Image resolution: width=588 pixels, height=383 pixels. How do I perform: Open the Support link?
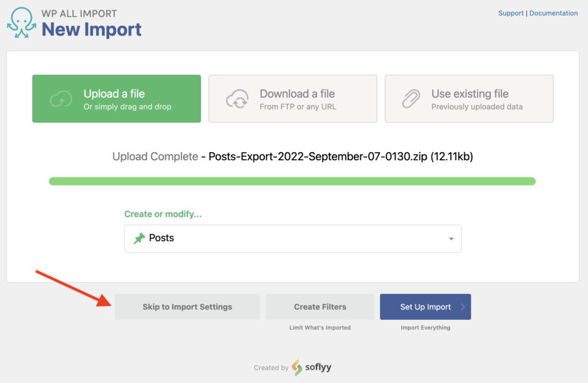click(510, 13)
